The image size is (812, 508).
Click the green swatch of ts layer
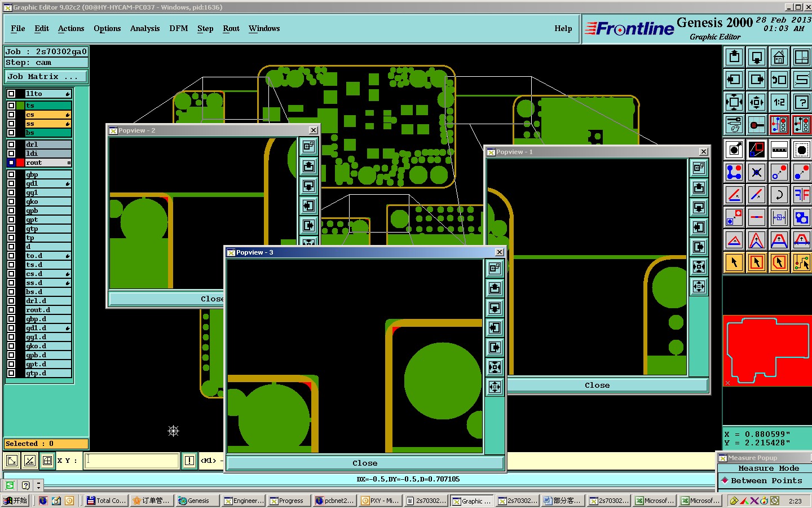(x=20, y=106)
